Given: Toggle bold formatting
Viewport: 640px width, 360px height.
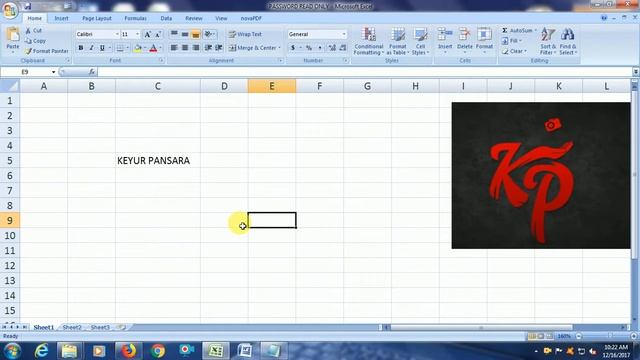Looking at the screenshot, I should coord(81,48).
